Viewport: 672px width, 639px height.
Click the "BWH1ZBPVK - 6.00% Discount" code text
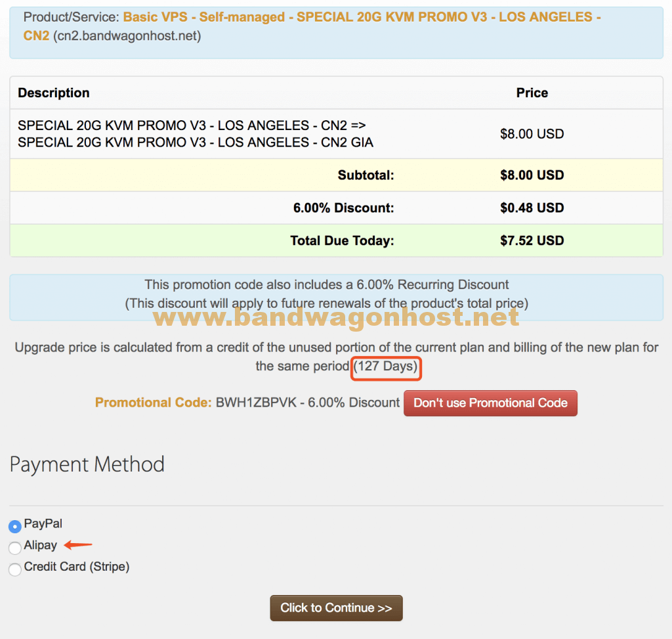[308, 403]
